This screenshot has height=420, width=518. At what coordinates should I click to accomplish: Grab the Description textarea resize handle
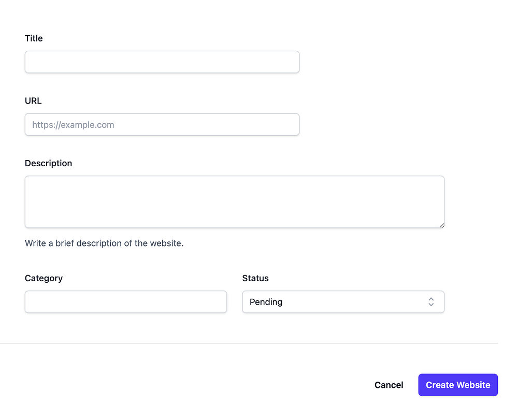point(442,225)
